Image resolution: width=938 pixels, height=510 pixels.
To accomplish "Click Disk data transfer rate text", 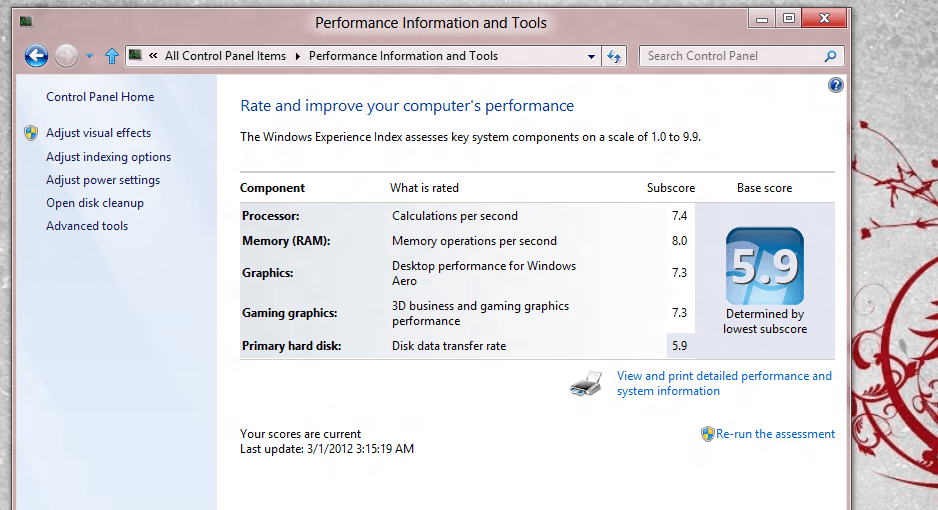I will [449, 346].
